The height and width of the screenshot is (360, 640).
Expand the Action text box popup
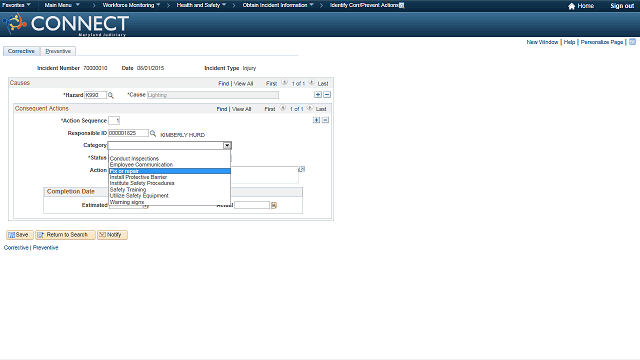(302, 169)
